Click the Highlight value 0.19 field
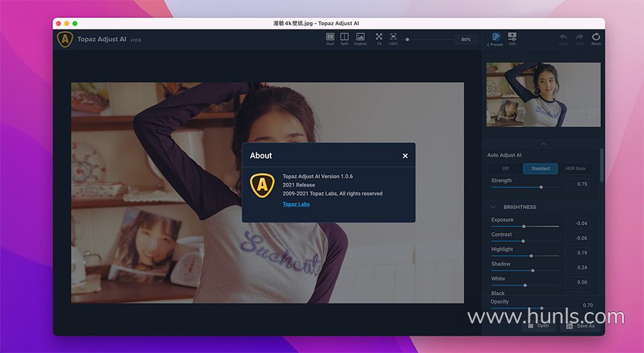644x353 pixels. point(578,253)
